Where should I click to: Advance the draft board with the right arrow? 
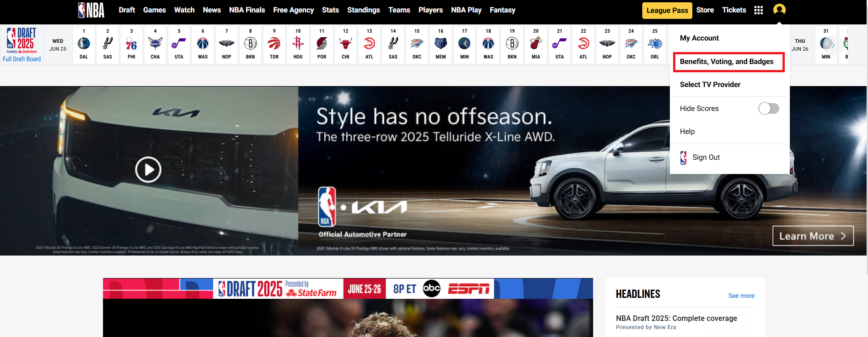833,45
